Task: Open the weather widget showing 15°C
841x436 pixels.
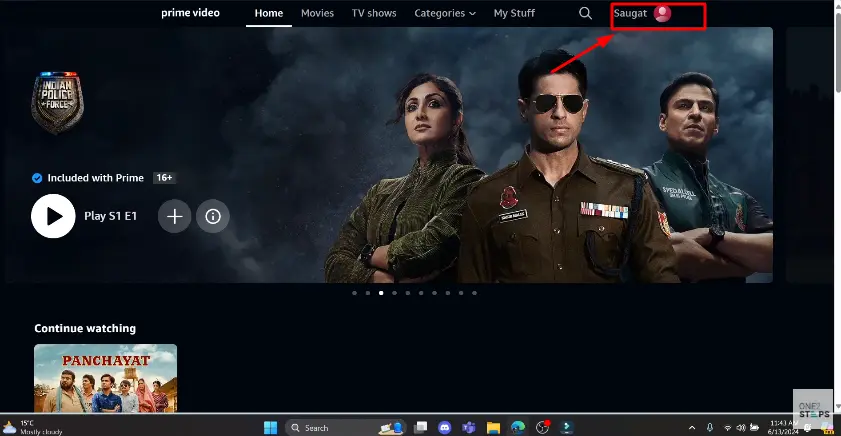Action: click(33, 427)
